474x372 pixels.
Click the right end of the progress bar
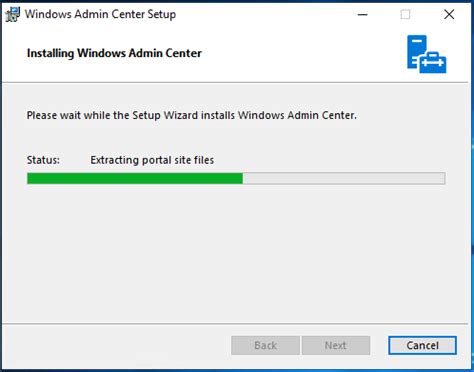[443, 178]
